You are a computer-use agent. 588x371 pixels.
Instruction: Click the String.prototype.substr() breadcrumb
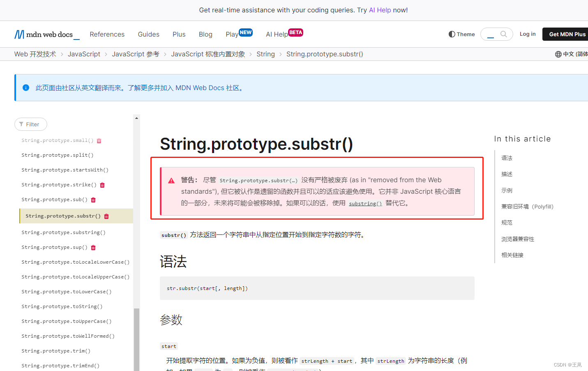point(325,54)
